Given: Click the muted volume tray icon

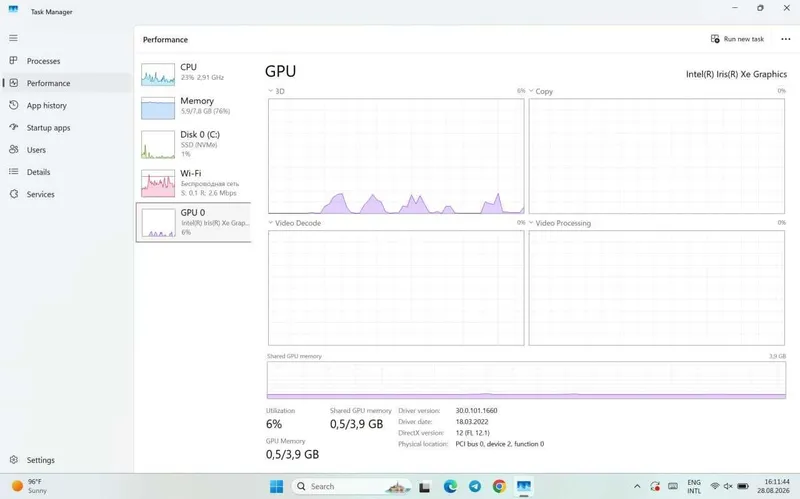Looking at the screenshot, I should [728, 486].
